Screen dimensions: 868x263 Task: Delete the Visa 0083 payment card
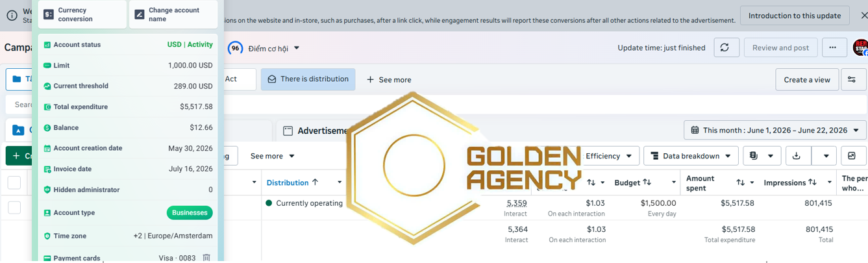(206, 258)
